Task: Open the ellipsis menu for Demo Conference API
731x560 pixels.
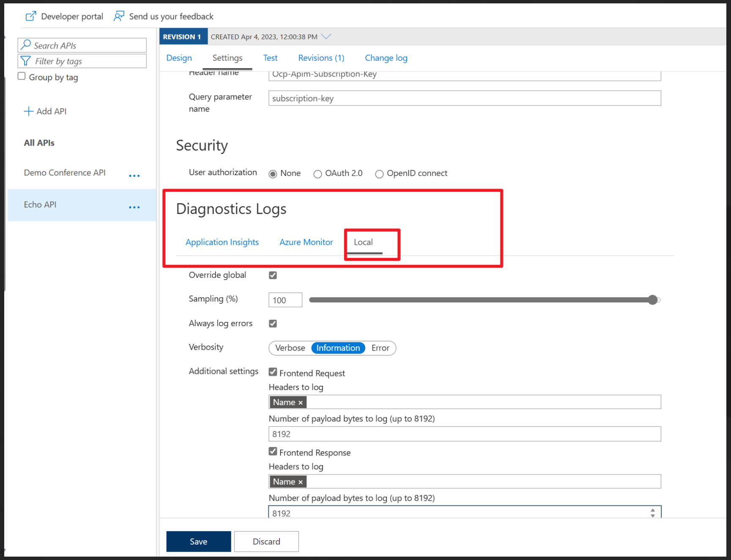Action: 134,176
